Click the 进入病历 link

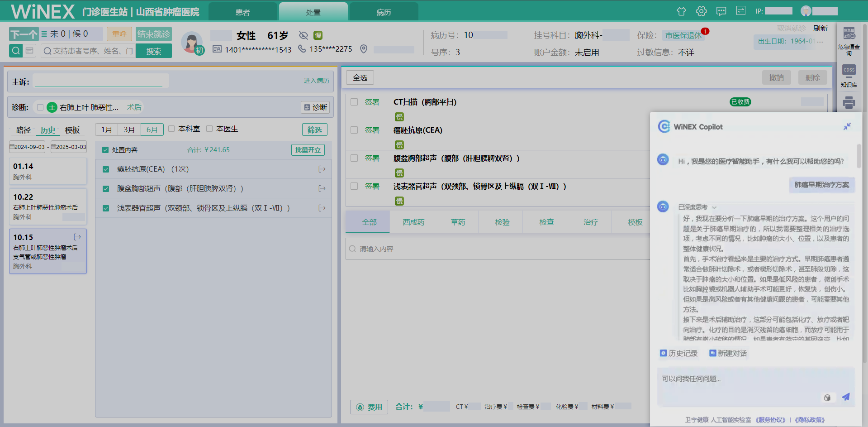[x=316, y=81]
